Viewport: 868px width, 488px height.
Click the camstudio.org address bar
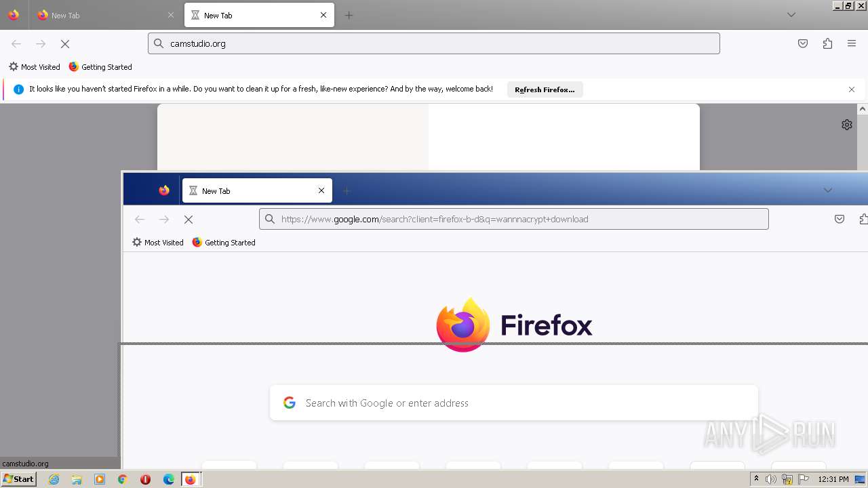click(434, 43)
